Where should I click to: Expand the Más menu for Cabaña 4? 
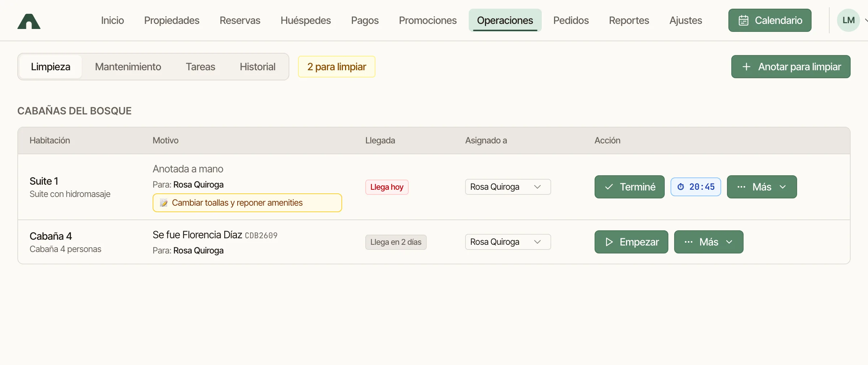(x=709, y=242)
